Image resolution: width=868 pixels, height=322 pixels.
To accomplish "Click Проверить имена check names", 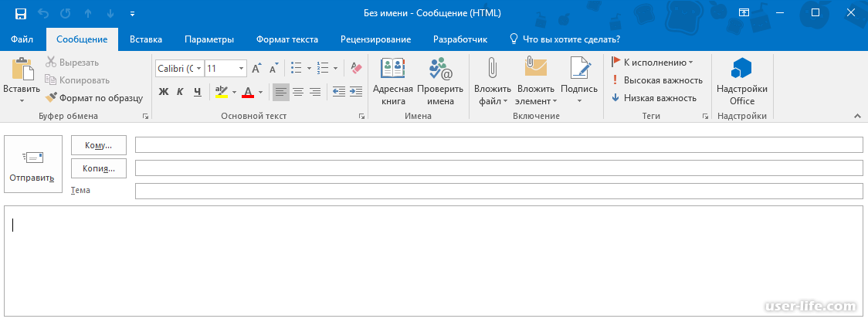I will point(441,81).
